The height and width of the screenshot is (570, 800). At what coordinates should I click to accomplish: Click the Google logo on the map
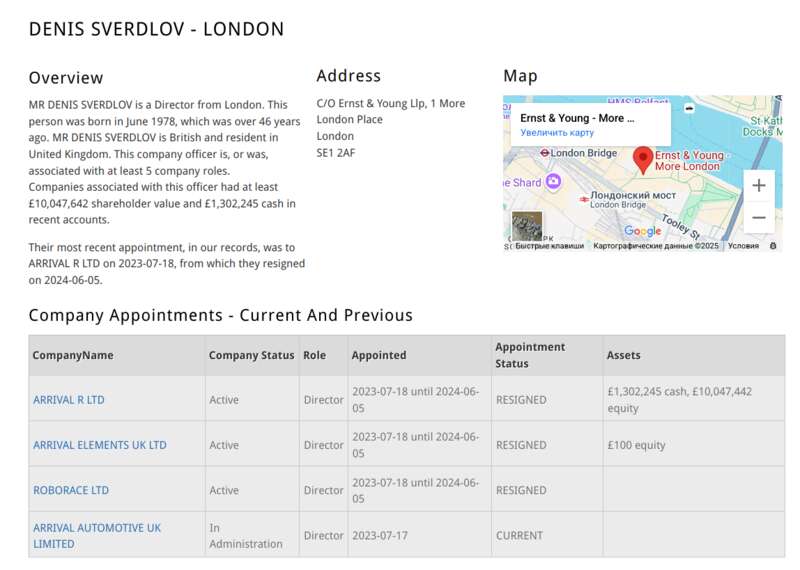(x=643, y=231)
